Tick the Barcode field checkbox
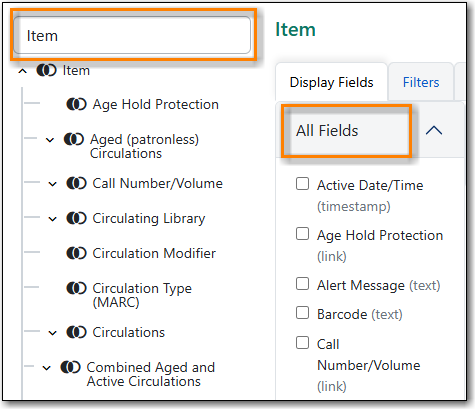This screenshot has width=475, height=409. (x=302, y=313)
